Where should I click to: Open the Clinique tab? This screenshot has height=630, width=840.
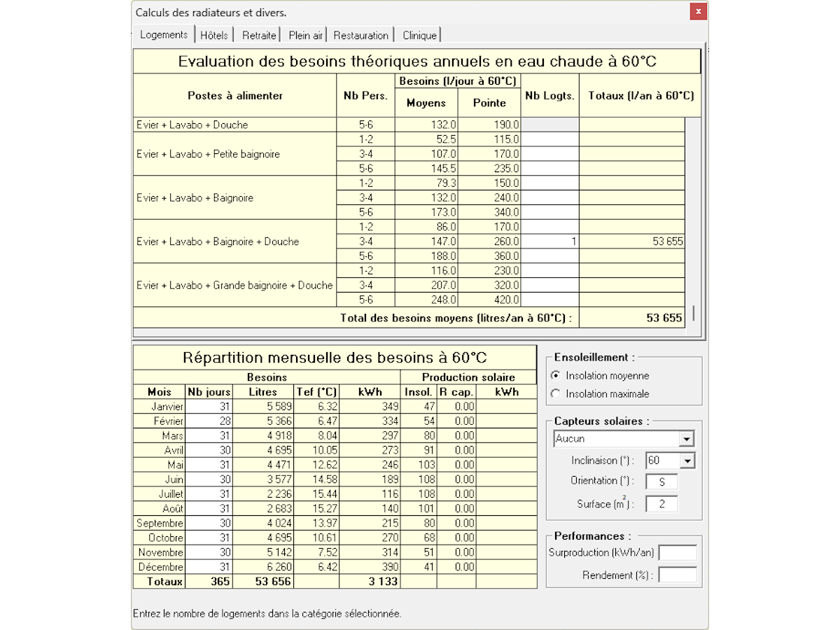pyautogui.click(x=419, y=35)
